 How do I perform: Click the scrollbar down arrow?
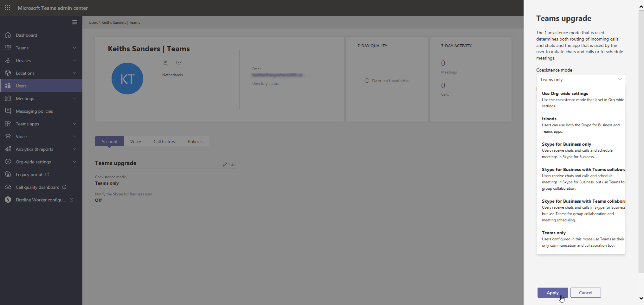pyautogui.click(x=641, y=298)
